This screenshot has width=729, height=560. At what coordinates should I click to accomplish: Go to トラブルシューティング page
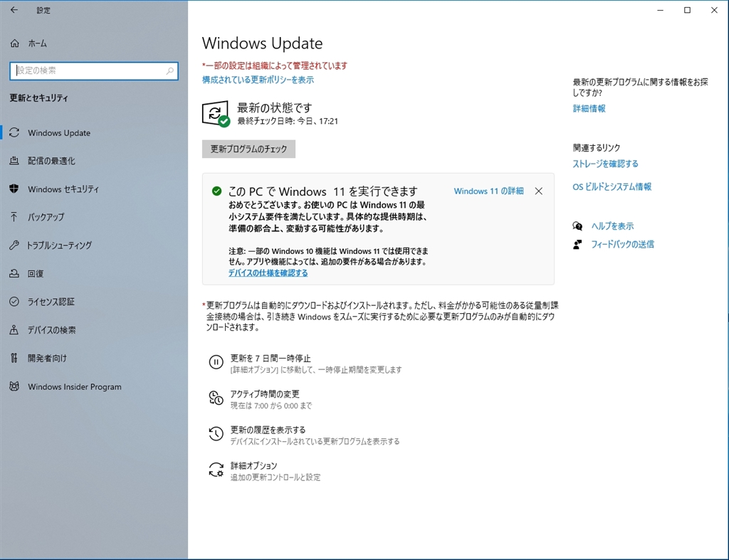(x=59, y=245)
